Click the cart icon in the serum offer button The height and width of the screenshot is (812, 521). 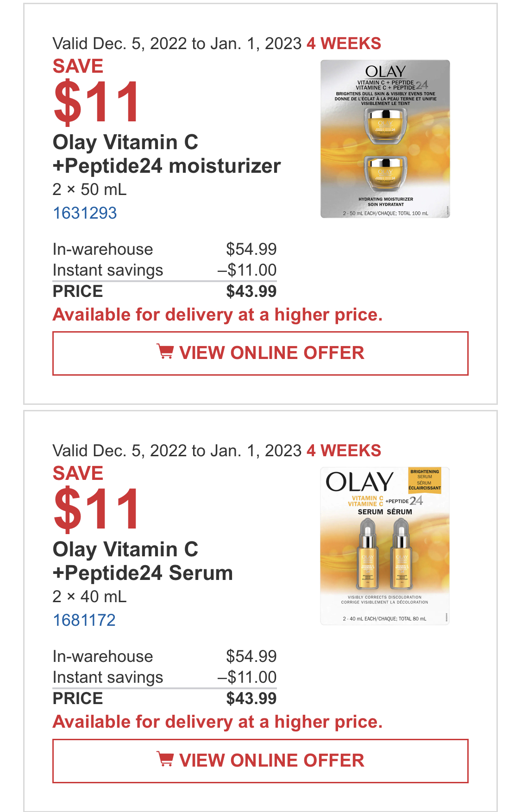tap(165, 759)
